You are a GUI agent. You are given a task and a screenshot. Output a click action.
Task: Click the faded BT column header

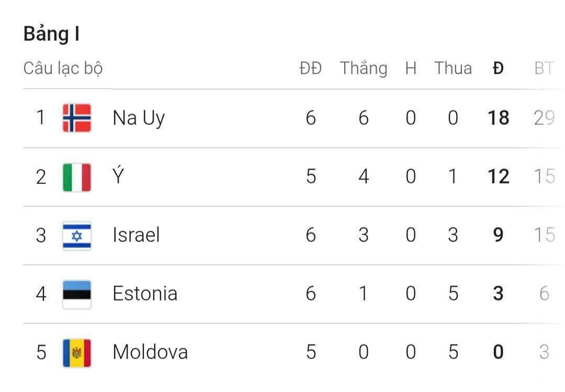point(544,68)
